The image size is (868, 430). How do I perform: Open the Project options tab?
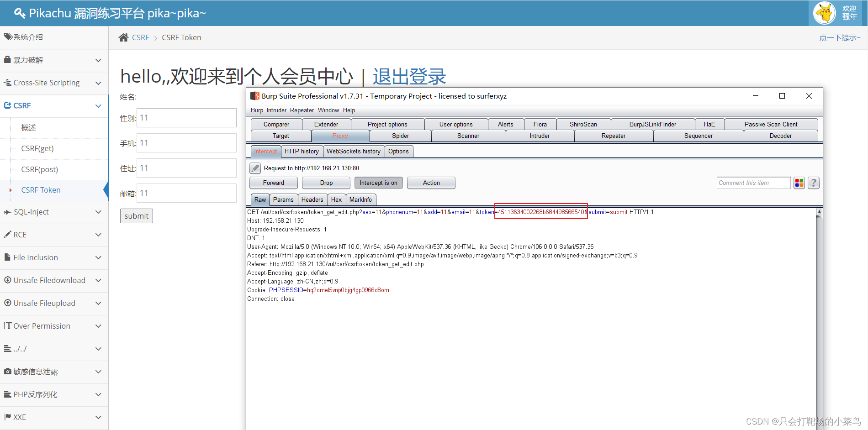[x=387, y=125]
